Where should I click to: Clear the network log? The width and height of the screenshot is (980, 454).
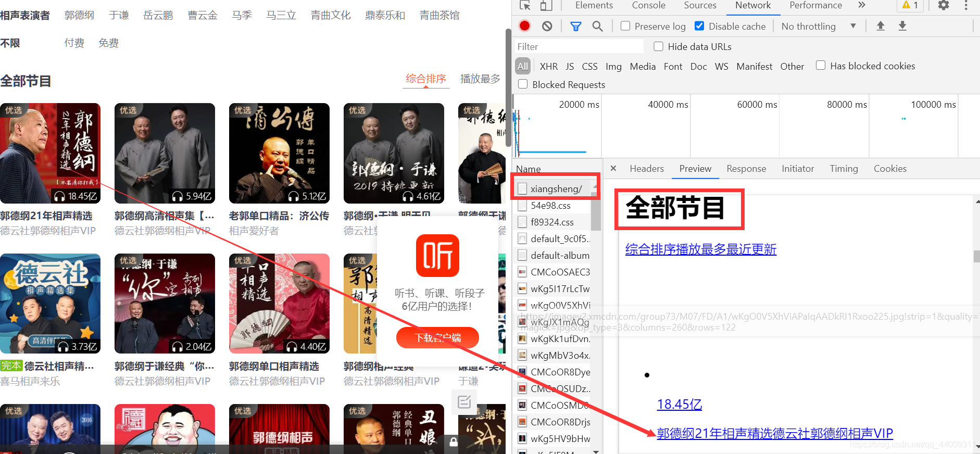547,26
